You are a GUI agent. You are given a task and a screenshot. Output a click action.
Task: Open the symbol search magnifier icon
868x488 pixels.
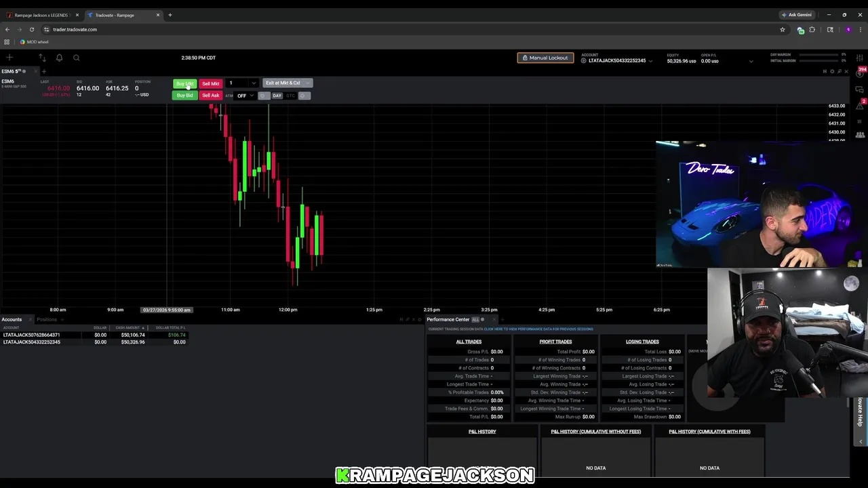click(76, 58)
